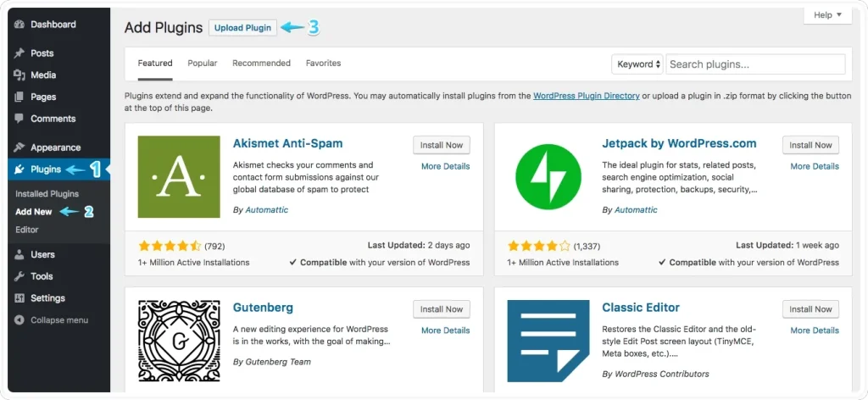Open the Dashboard icon in sidebar
The width and height of the screenshot is (868, 400).
(x=20, y=25)
